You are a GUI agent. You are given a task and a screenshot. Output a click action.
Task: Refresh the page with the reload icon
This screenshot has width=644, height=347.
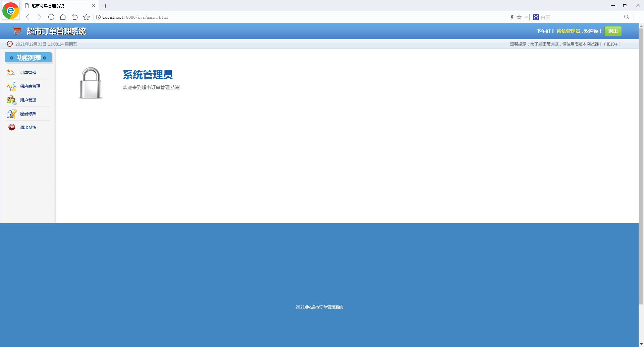tap(51, 17)
